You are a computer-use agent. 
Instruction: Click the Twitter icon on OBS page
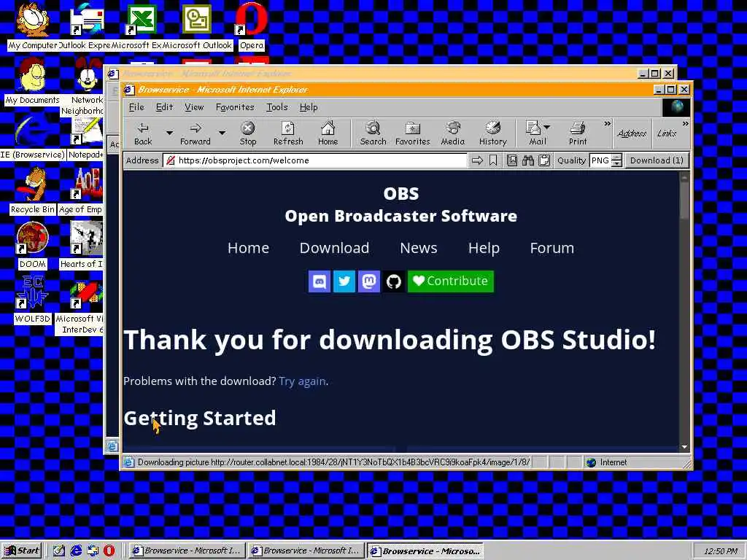[344, 281]
